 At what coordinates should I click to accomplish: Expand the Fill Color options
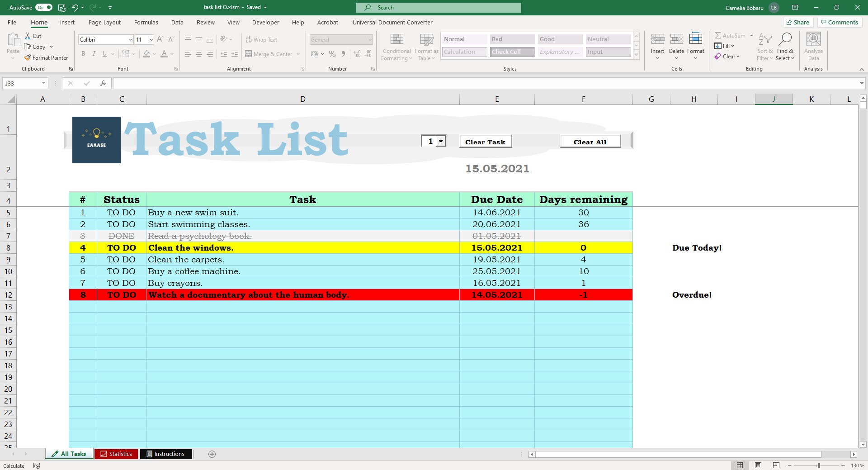point(154,54)
